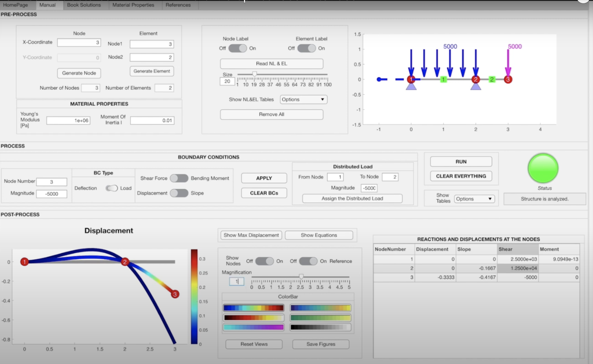Click Show Max Displacement

[251, 235]
